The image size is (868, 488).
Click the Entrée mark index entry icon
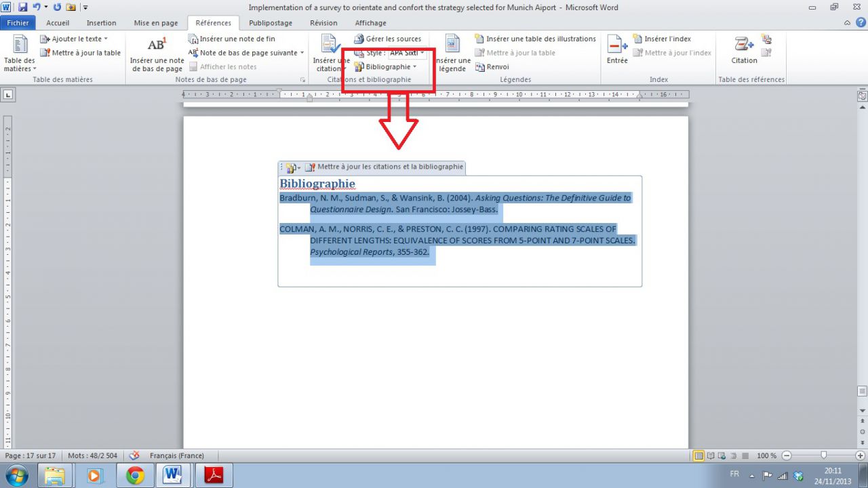(x=617, y=45)
